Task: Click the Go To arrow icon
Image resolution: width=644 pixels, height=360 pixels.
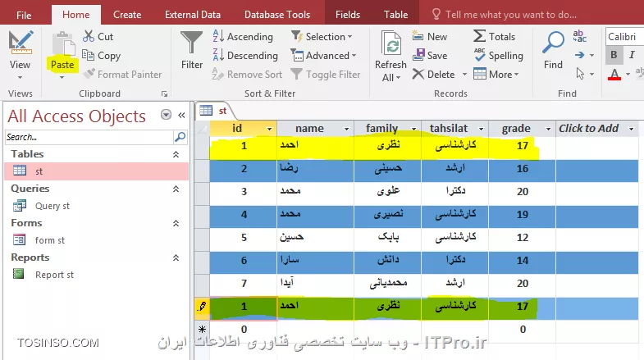Action: 579,55
